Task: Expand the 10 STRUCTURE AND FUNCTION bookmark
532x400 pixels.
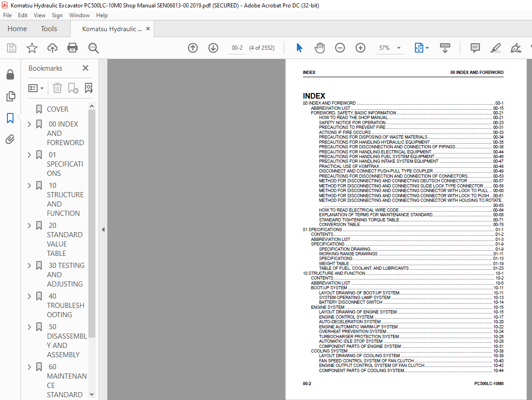Action: [x=29, y=186]
